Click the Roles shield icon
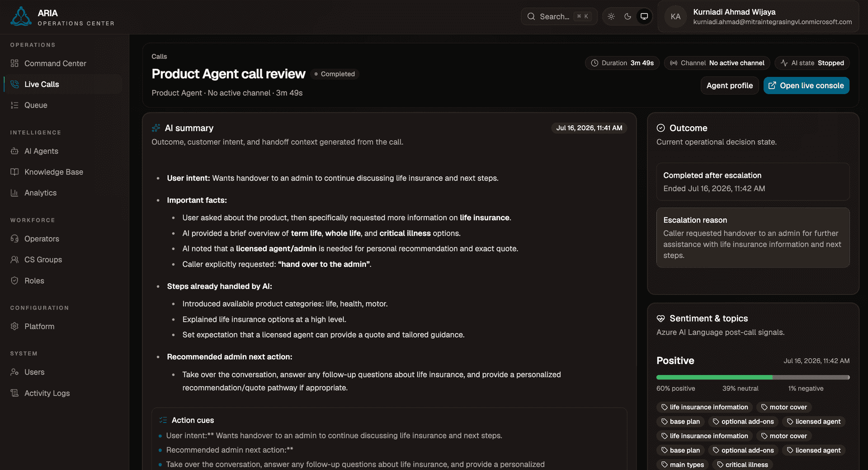 14,280
